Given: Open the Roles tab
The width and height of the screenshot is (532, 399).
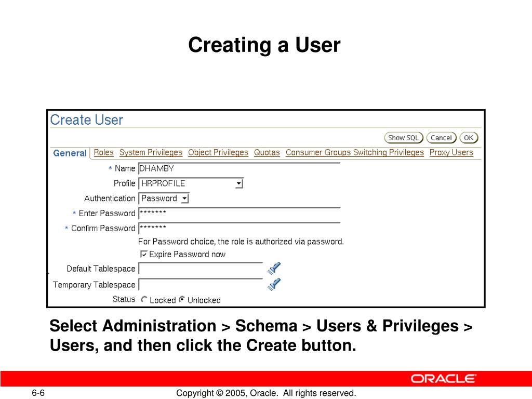Looking at the screenshot, I should click(103, 153).
